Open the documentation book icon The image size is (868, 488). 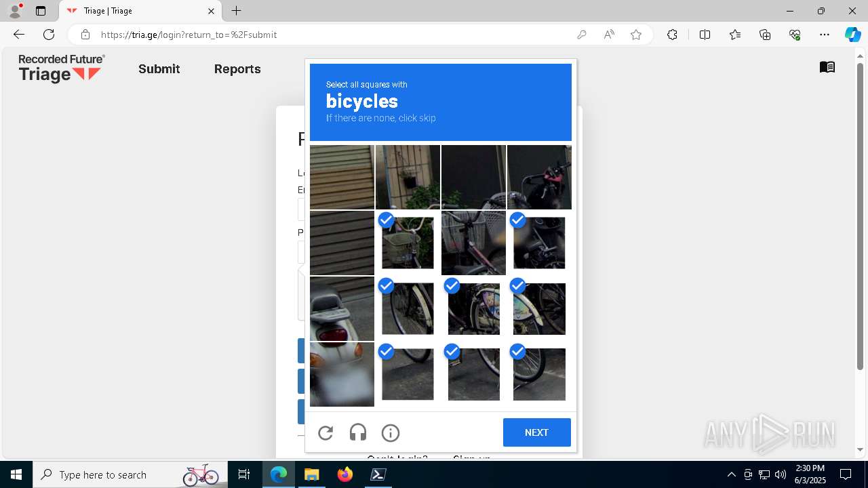tap(827, 67)
